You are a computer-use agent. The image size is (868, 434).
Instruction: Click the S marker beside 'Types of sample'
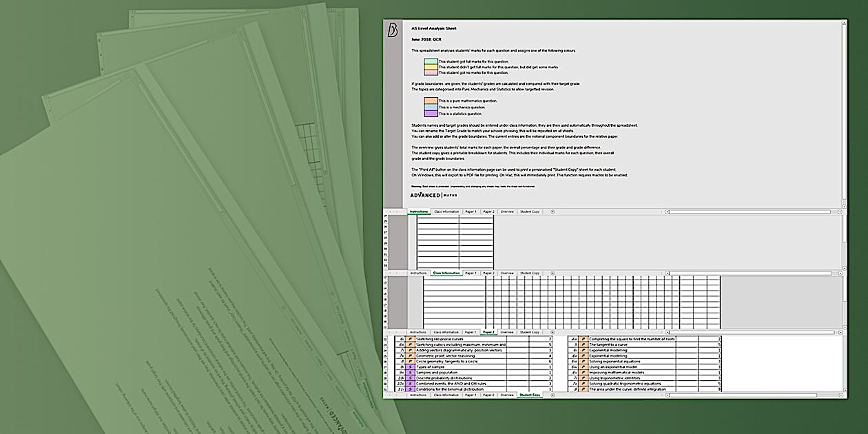pos(411,367)
